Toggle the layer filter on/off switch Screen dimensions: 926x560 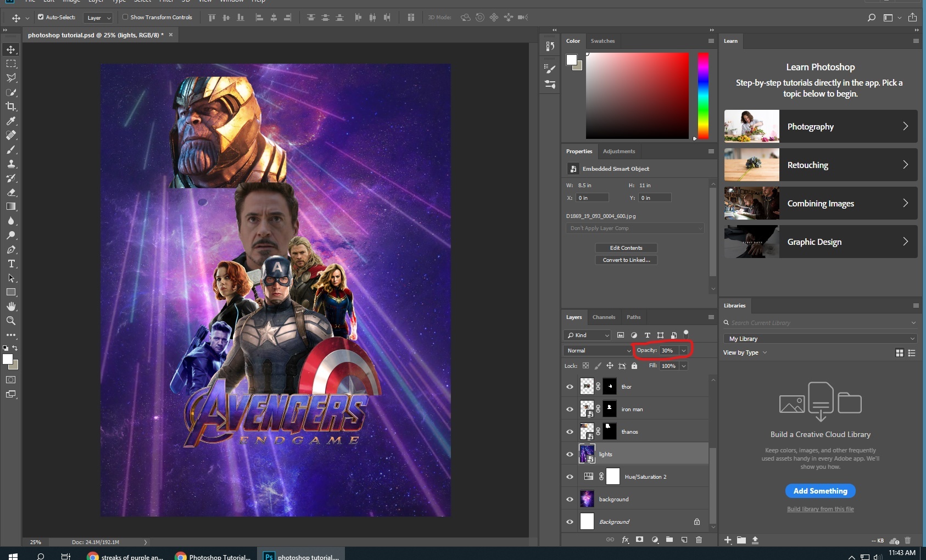(x=686, y=333)
